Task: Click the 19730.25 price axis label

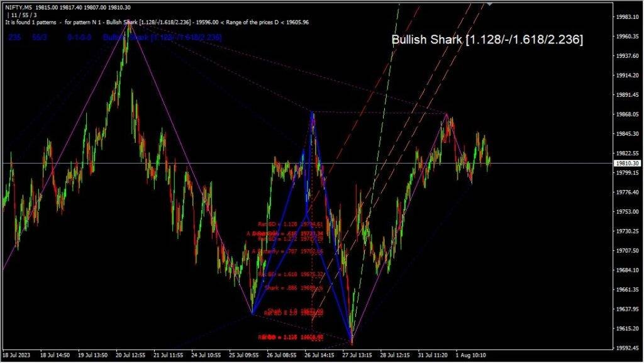Action: pyautogui.click(x=627, y=231)
